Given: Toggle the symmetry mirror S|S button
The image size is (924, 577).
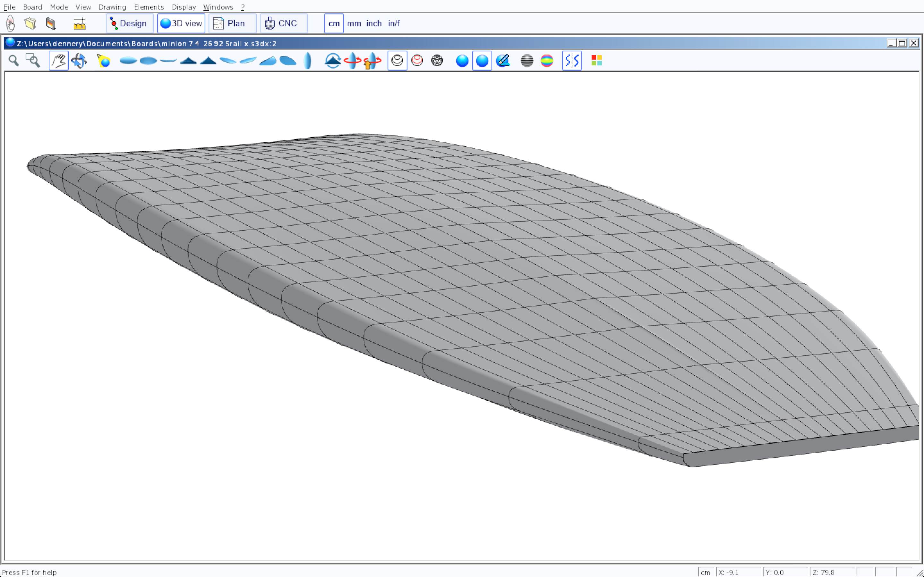Looking at the screenshot, I should coord(572,61).
